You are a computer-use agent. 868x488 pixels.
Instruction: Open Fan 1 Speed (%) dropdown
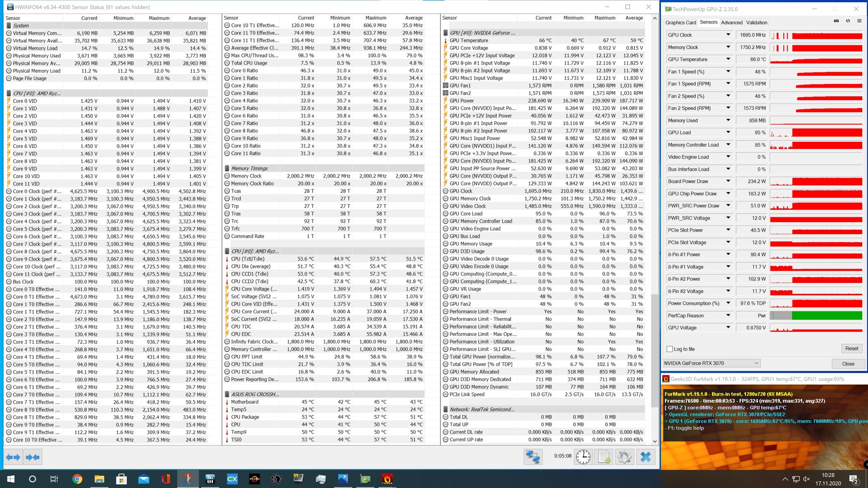(728, 71)
